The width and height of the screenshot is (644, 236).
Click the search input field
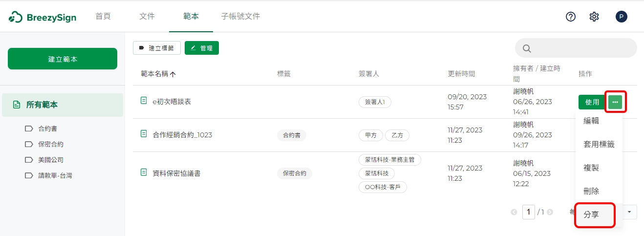tap(581, 48)
